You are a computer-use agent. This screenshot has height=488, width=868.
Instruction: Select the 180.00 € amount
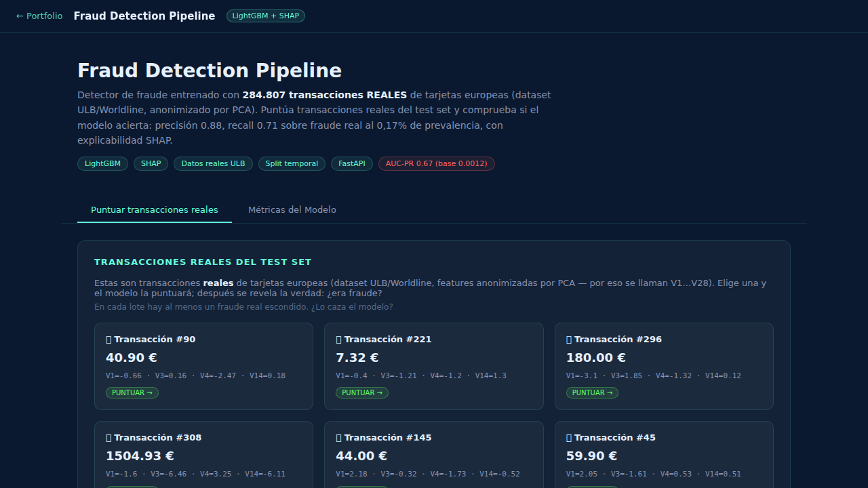596,358
